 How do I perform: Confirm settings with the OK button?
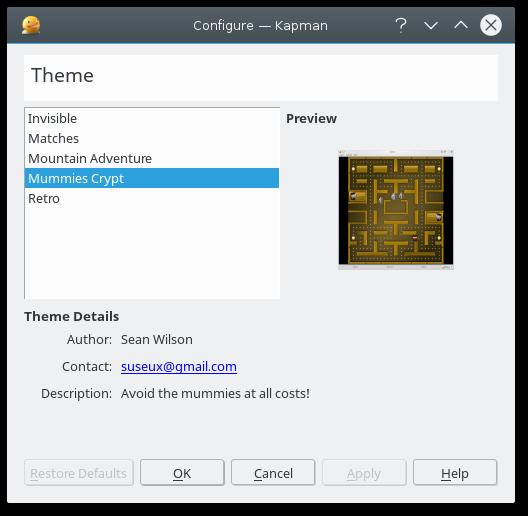click(182, 473)
